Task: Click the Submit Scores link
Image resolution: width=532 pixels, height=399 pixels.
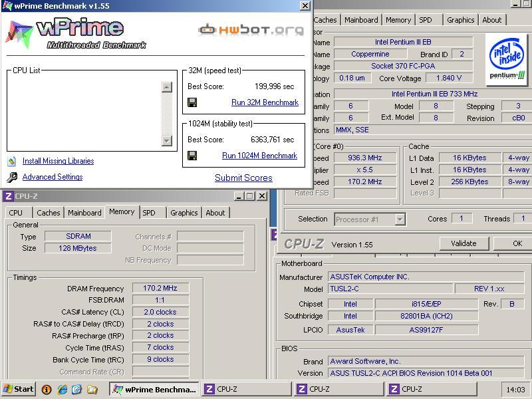Action: coord(243,178)
